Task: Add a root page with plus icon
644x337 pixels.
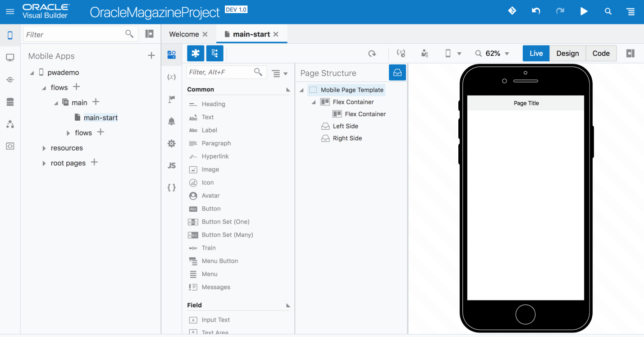Action: [94, 162]
